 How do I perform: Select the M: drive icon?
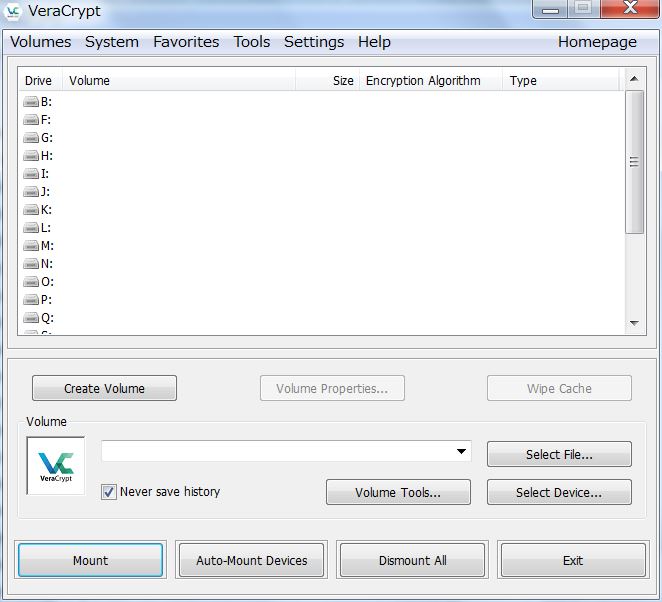tap(31, 246)
